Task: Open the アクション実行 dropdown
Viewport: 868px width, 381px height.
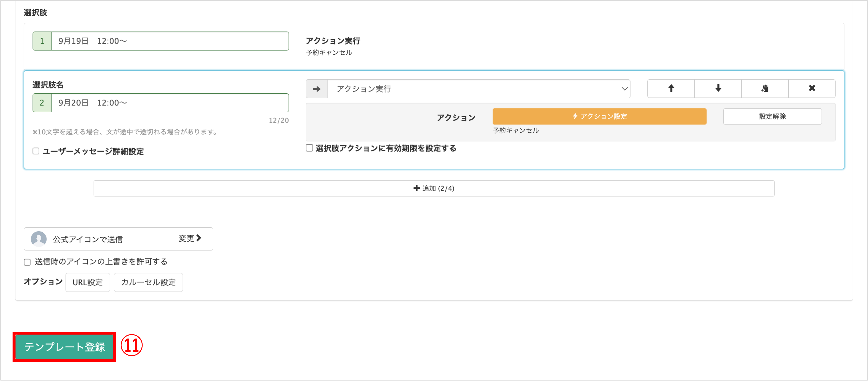Action: (478, 89)
